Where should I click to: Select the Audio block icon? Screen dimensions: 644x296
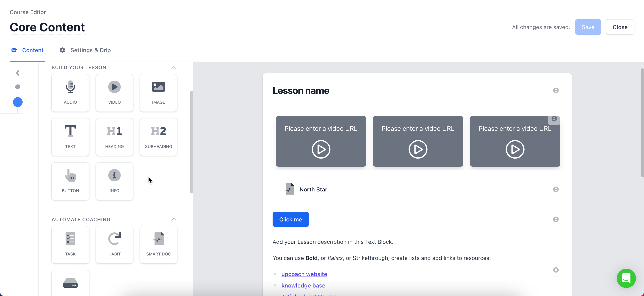70,93
